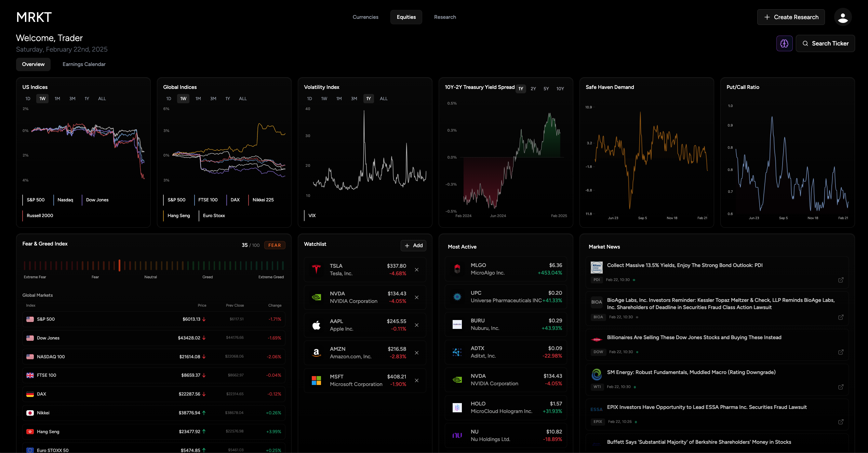Click the FEAR status badge
Image resolution: width=868 pixels, height=453 pixels.
[x=275, y=245]
